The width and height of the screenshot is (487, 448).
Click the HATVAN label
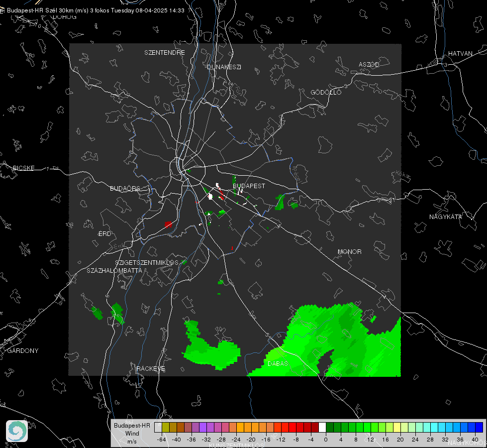(460, 53)
